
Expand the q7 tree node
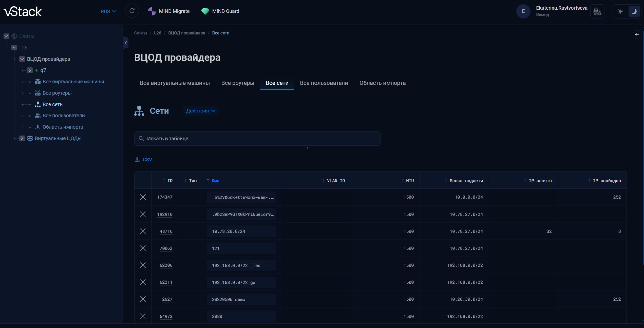tap(30, 70)
